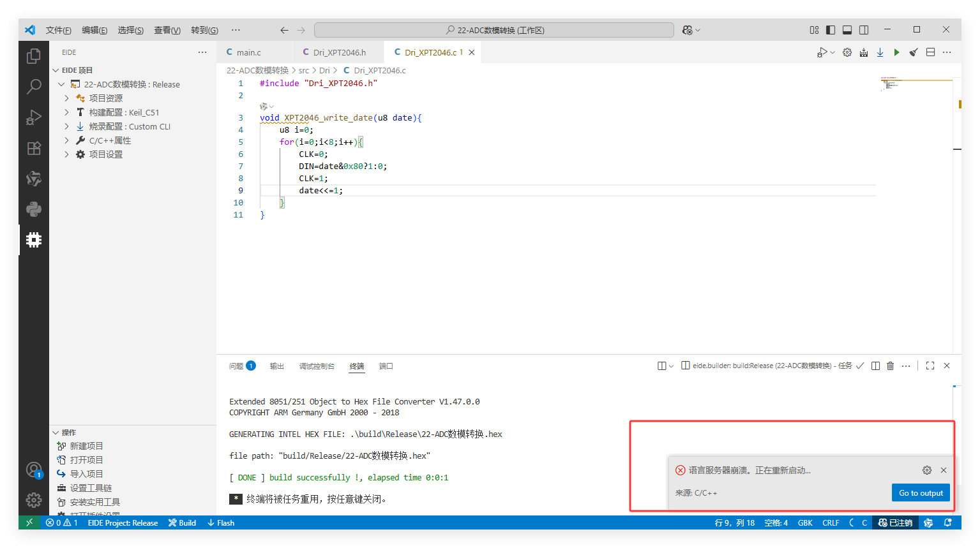Open the Manage gear in activity bar
This screenshot has height=548, width=980.
click(34, 500)
